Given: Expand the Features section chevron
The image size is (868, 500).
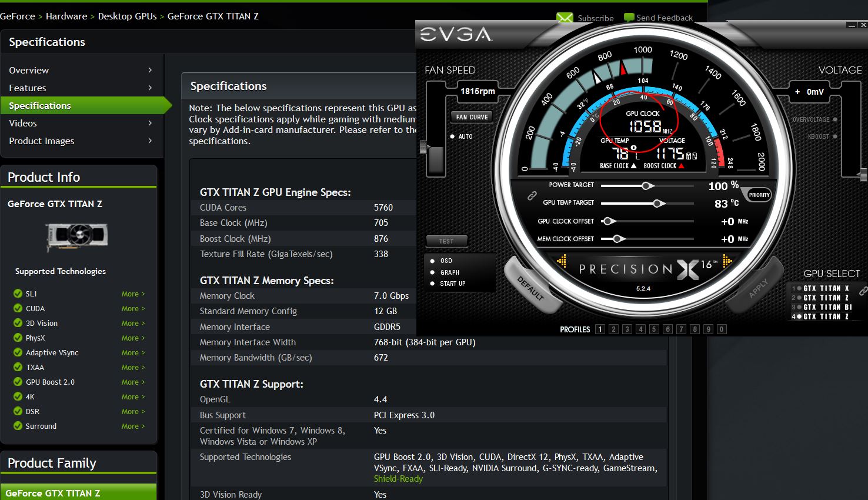Looking at the screenshot, I should (150, 88).
